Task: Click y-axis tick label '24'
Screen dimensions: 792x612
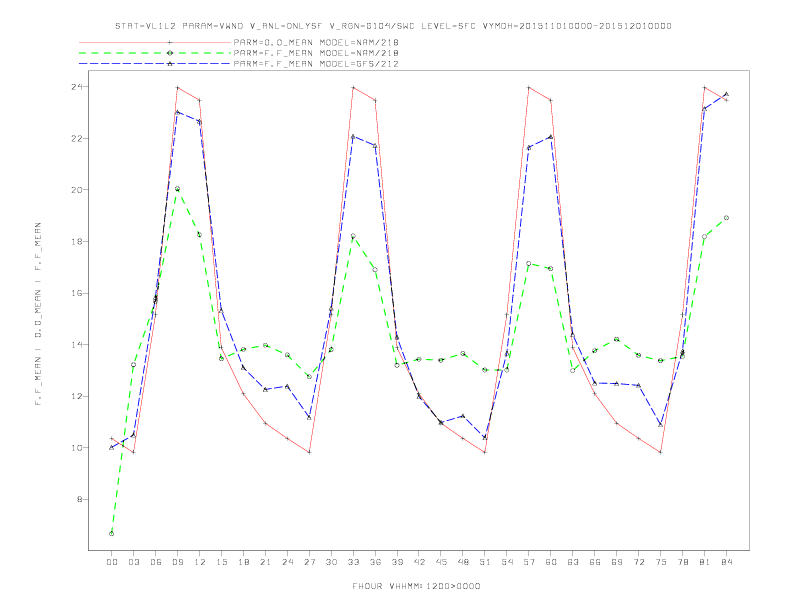Action: click(x=77, y=87)
